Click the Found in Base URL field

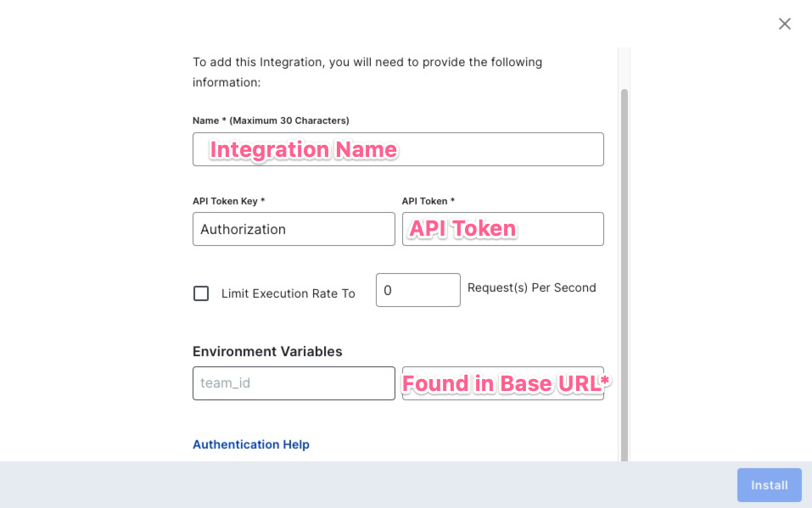coord(502,383)
